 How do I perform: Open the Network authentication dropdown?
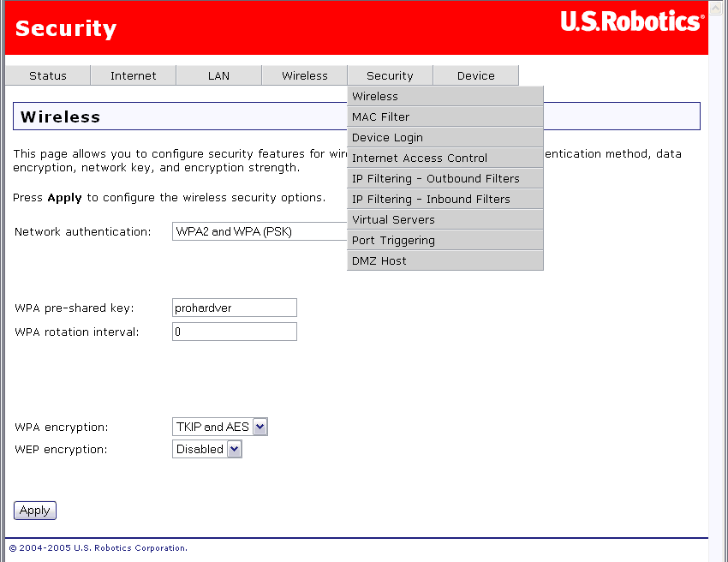coord(260,231)
